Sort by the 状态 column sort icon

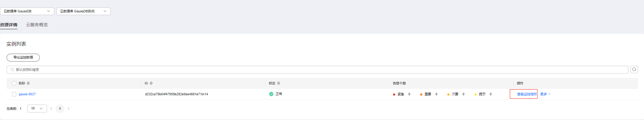(278, 83)
